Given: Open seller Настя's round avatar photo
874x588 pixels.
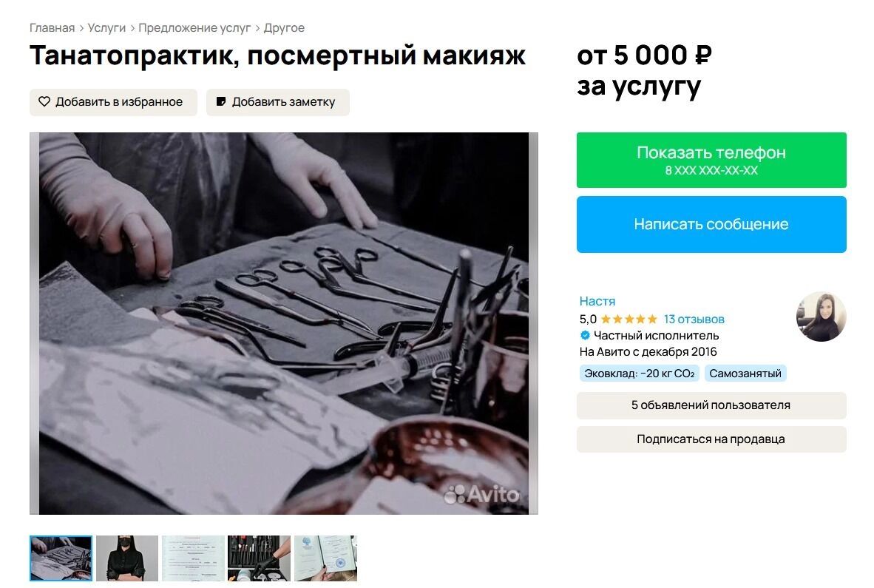Looking at the screenshot, I should (x=821, y=316).
